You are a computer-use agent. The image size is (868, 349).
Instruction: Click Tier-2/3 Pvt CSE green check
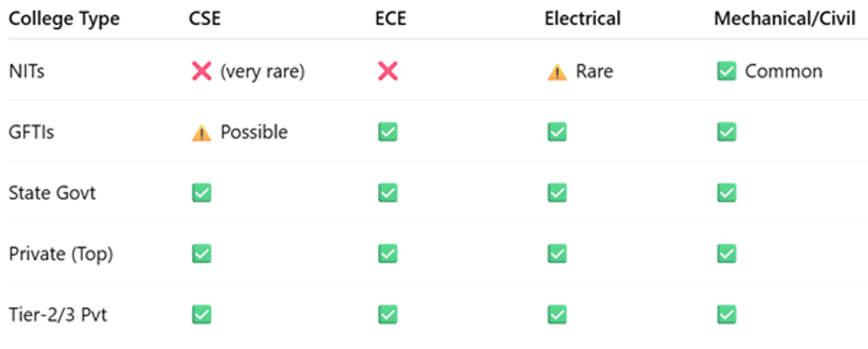201,314
